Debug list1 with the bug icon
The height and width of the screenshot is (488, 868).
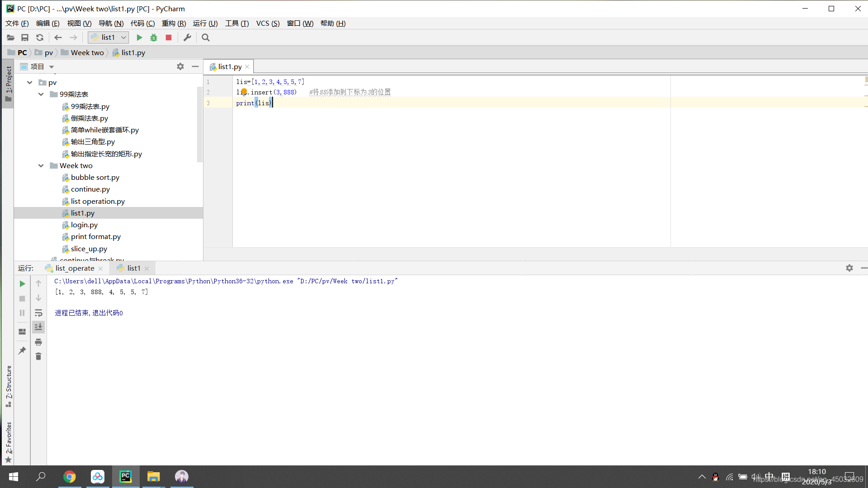154,38
